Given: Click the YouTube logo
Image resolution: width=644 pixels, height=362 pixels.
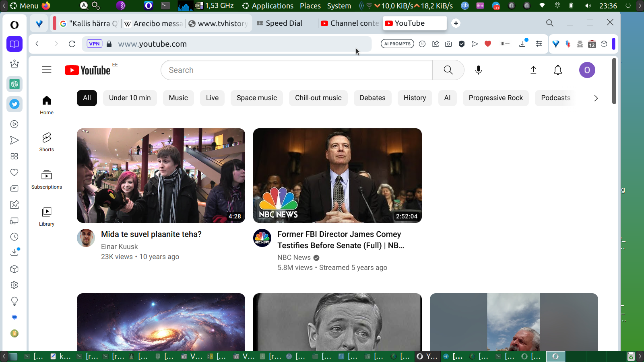Looking at the screenshot, I should [x=88, y=70].
